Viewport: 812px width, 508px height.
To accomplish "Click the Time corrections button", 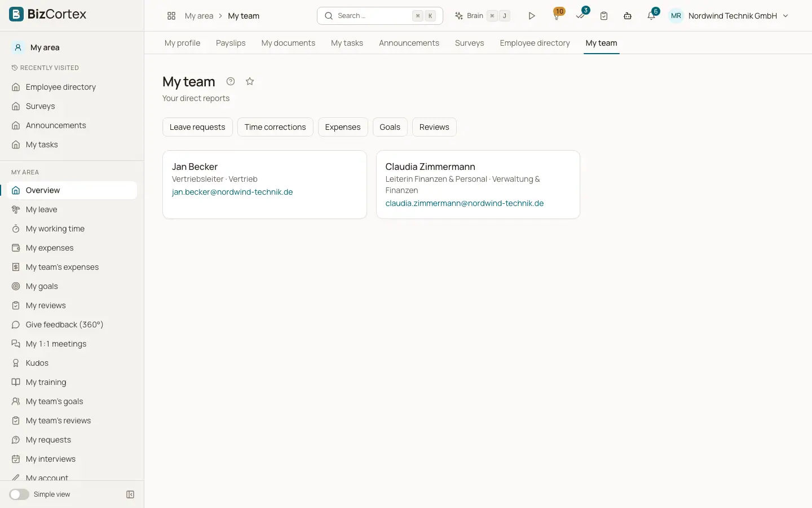I will 275,127.
